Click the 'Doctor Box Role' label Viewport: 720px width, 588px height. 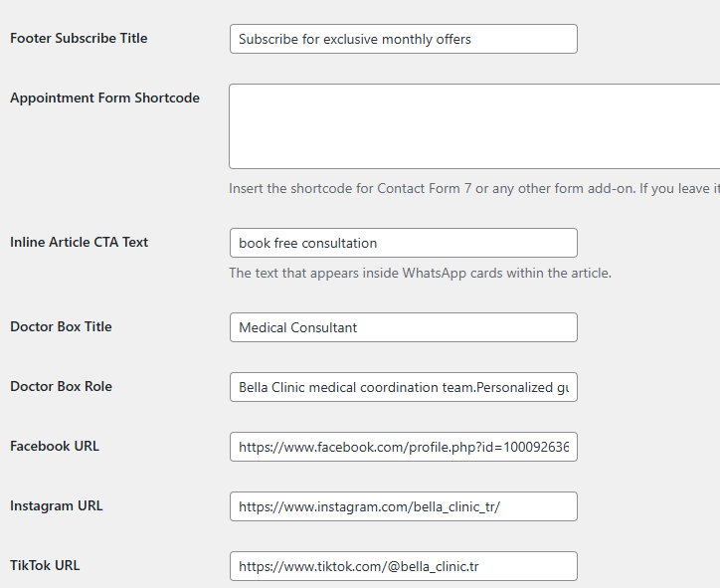[61, 386]
